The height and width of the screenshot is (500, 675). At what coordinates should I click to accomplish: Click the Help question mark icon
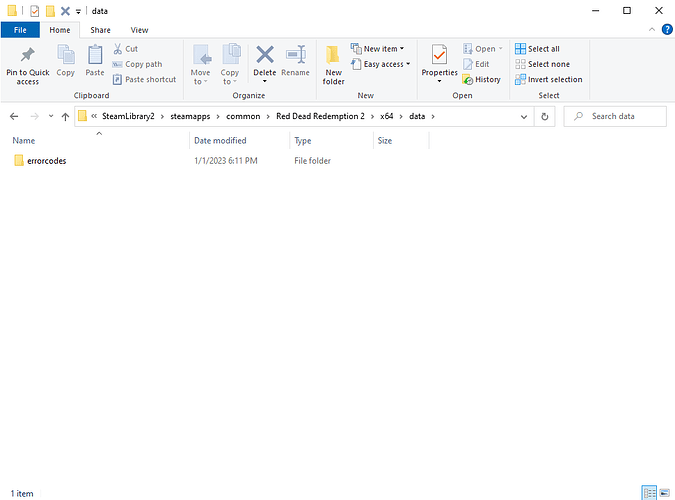click(667, 29)
